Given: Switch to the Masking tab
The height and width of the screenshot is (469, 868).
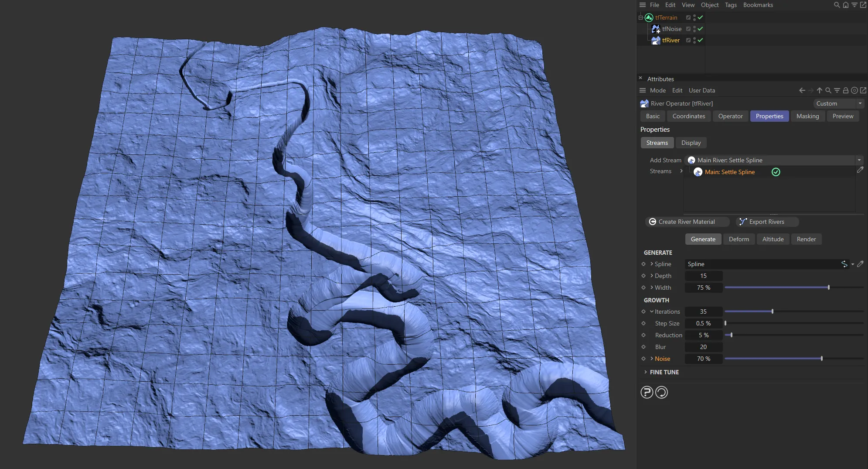Looking at the screenshot, I should [x=807, y=116].
